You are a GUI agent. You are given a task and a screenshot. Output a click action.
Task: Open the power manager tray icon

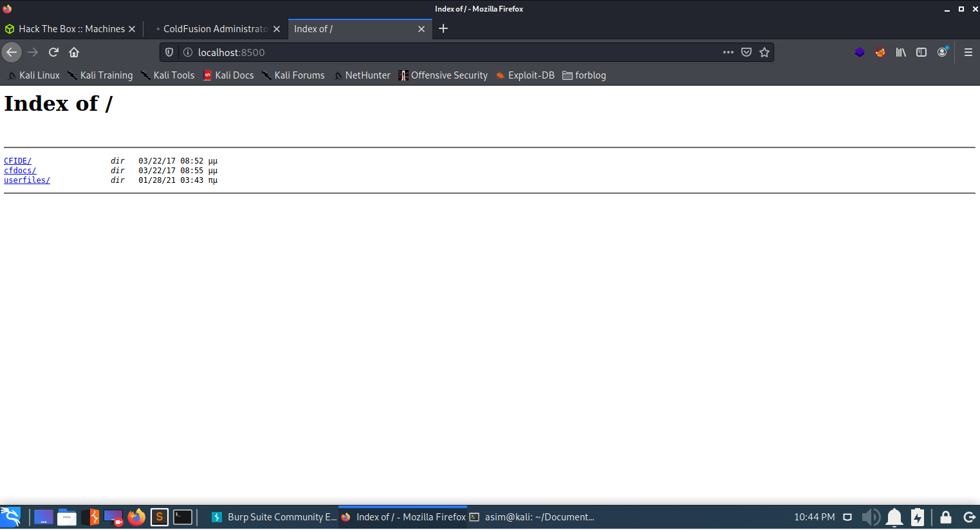tap(918, 517)
